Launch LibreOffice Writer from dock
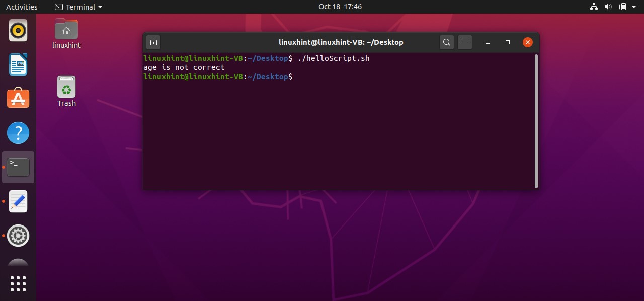Screen dimensions: 644x301 tap(18, 65)
